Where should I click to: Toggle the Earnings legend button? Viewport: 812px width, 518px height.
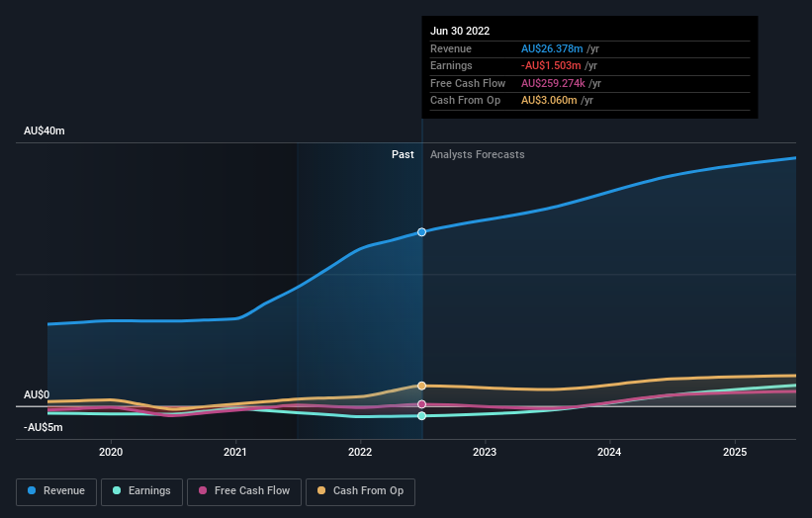click(x=141, y=491)
